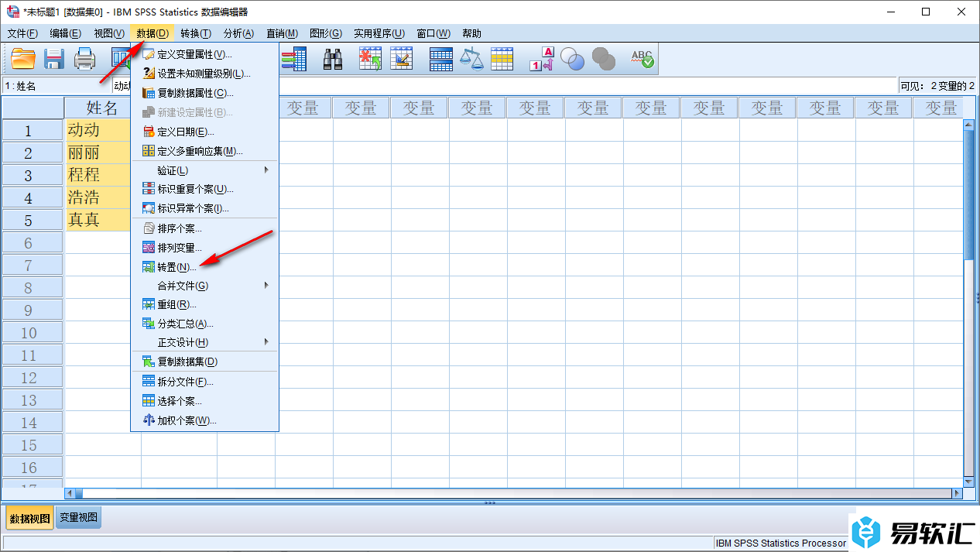Click the vertical scrollbar down arrow
The image size is (980, 552).
pyautogui.click(x=969, y=481)
